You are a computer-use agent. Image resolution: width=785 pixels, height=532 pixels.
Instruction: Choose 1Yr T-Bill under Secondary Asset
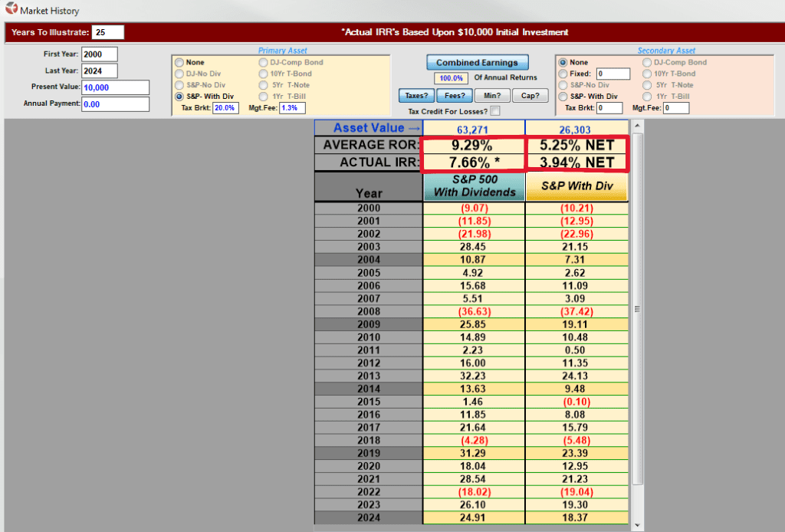[x=647, y=97]
